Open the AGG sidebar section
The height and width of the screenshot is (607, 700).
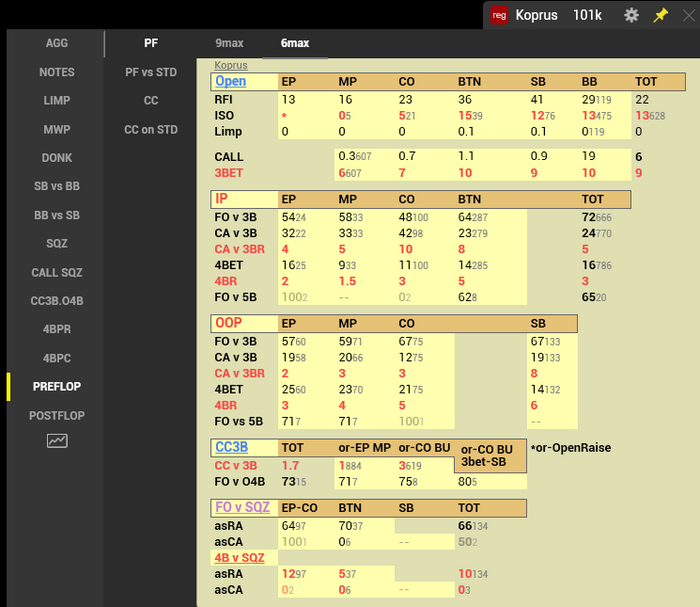point(57,43)
